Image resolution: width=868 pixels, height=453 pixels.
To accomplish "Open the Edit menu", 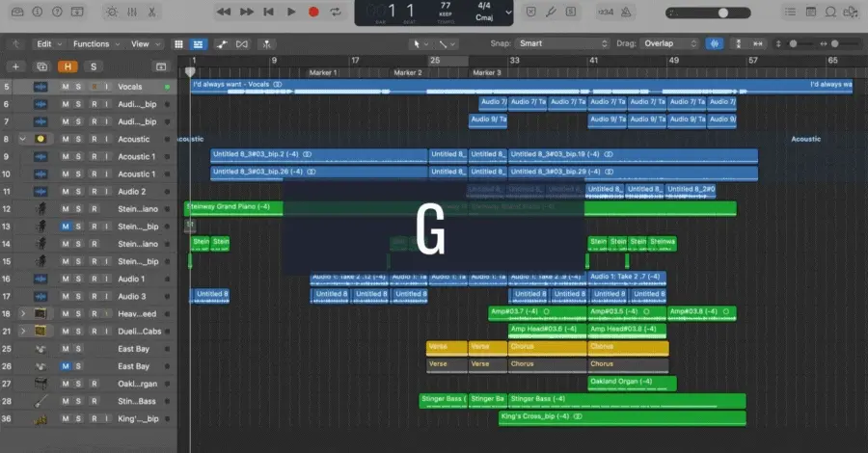I will [49, 43].
